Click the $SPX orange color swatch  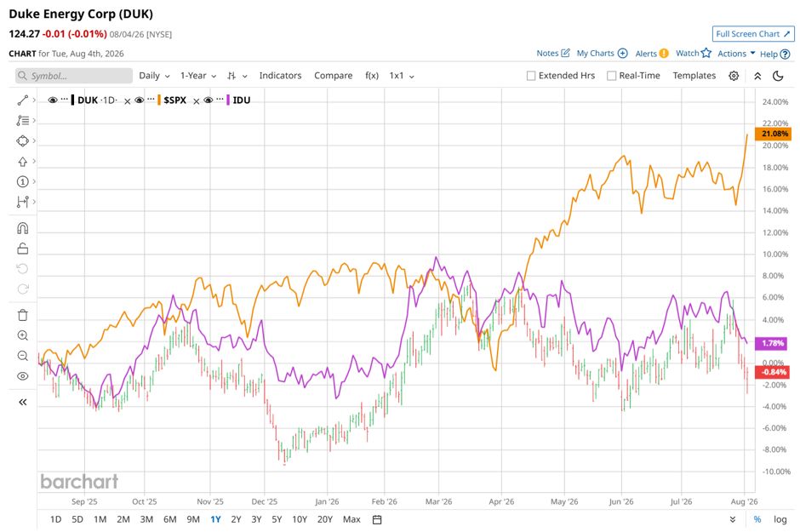coord(158,100)
